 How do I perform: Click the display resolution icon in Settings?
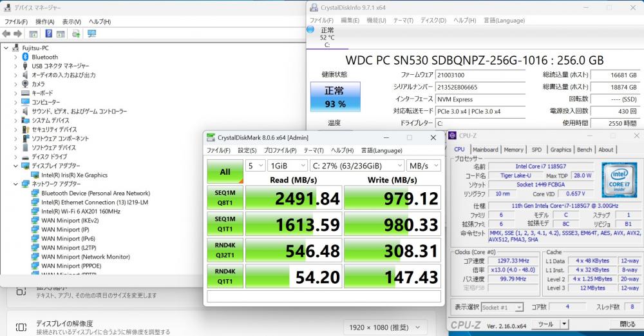(x=21, y=328)
